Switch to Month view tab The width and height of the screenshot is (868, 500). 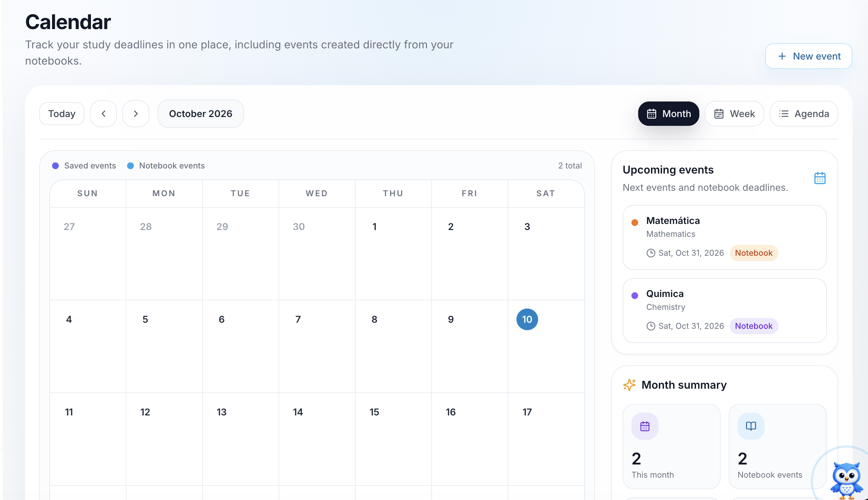point(668,114)
